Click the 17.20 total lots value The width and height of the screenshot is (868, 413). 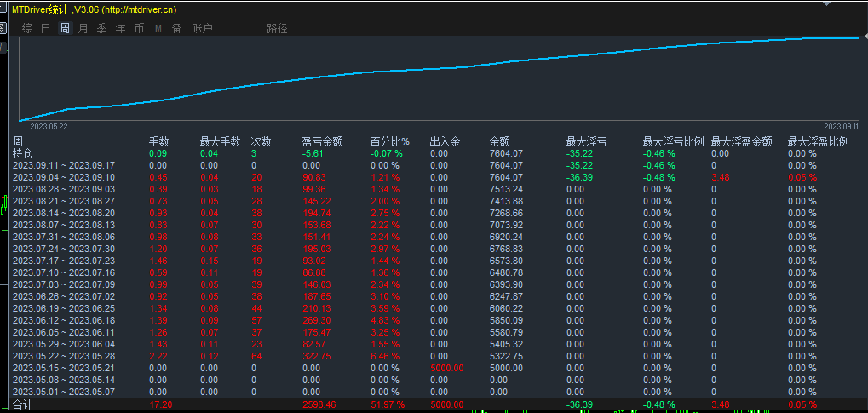click(x=160, y=405)
